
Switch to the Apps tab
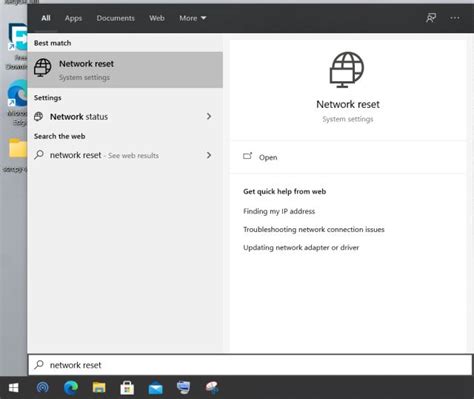73,18
